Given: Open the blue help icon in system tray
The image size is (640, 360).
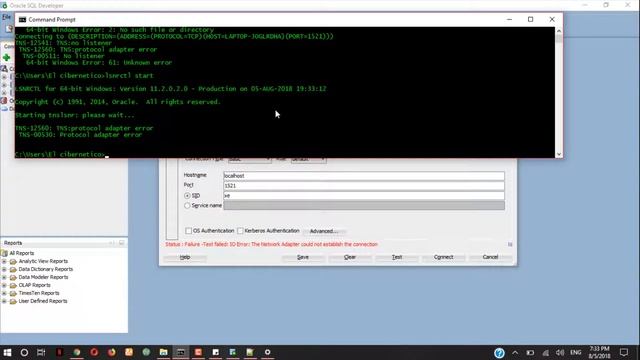Looking at the screenshot, I should point(499,353).
